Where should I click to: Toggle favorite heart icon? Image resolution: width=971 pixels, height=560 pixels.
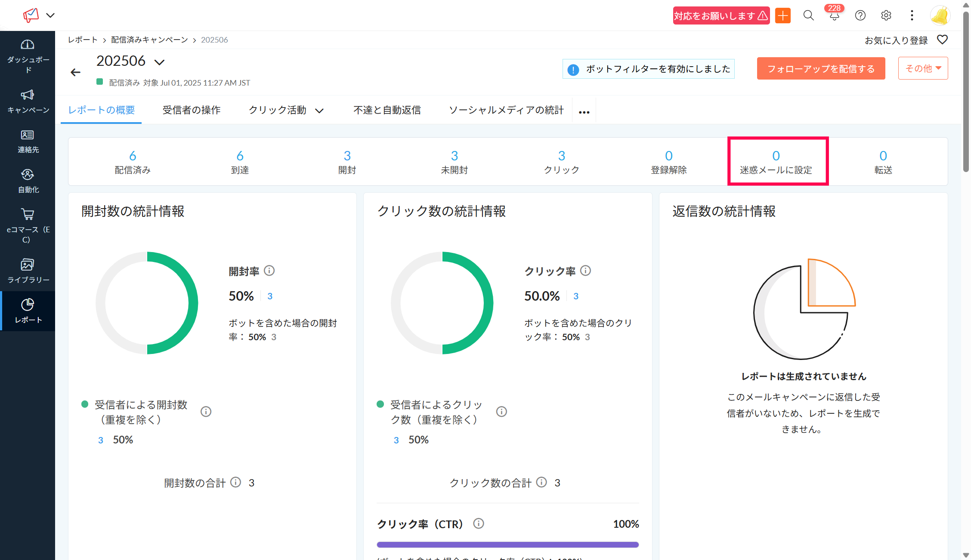942,40
